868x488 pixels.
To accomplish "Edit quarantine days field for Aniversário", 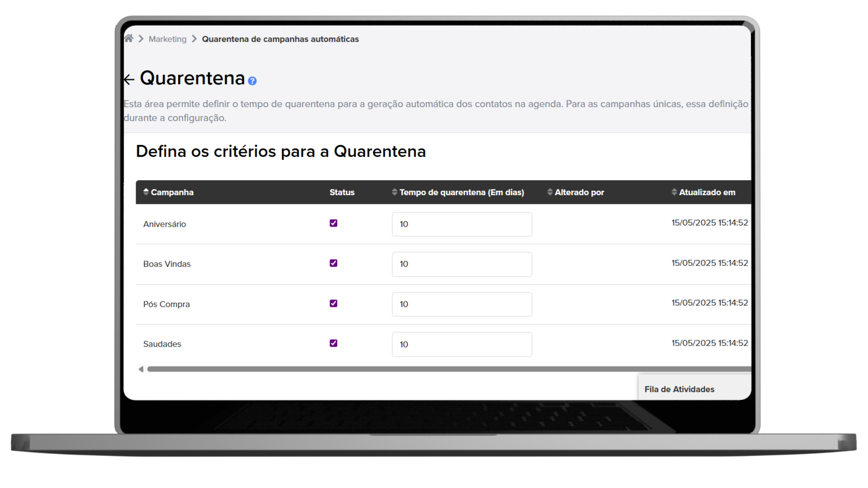I will [462, 224].
